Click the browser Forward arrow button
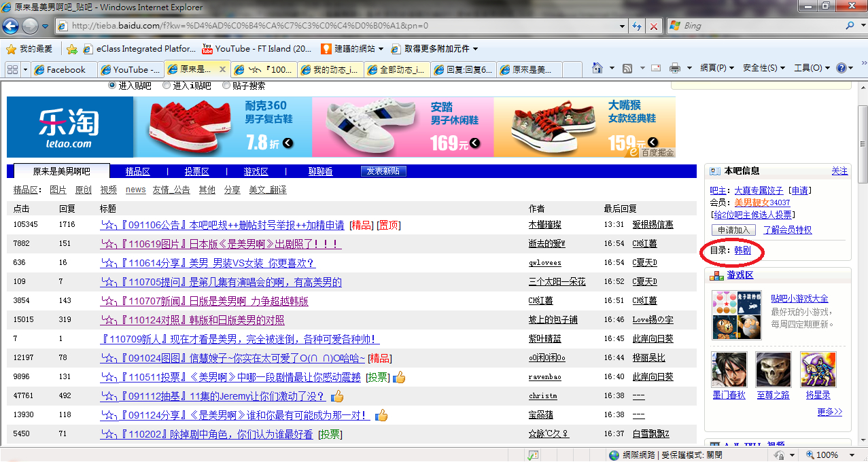Image resolution: width=868 pixels, height=462 pixels. (30, 26)
